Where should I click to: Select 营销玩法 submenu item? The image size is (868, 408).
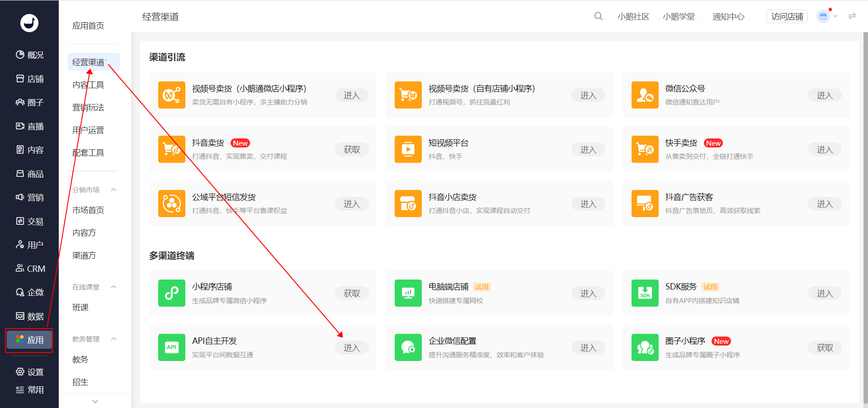pos(88,107)
